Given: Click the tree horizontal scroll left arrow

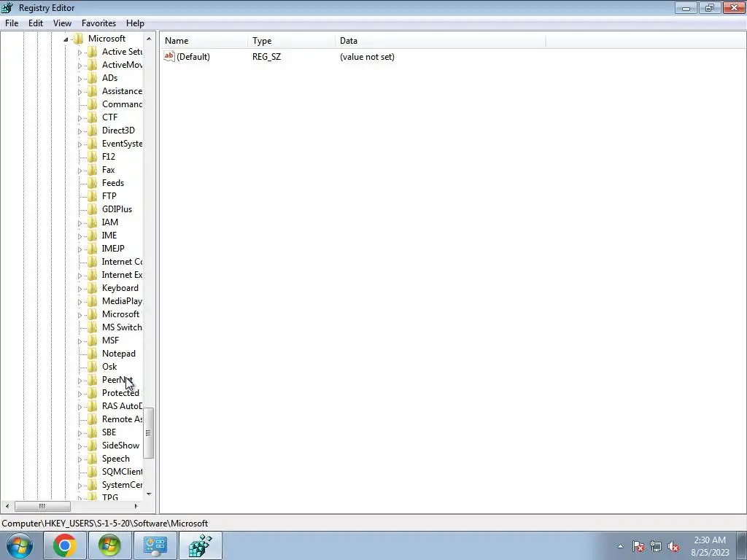Looking at the screenshot, I should click(x=7, y=507).
